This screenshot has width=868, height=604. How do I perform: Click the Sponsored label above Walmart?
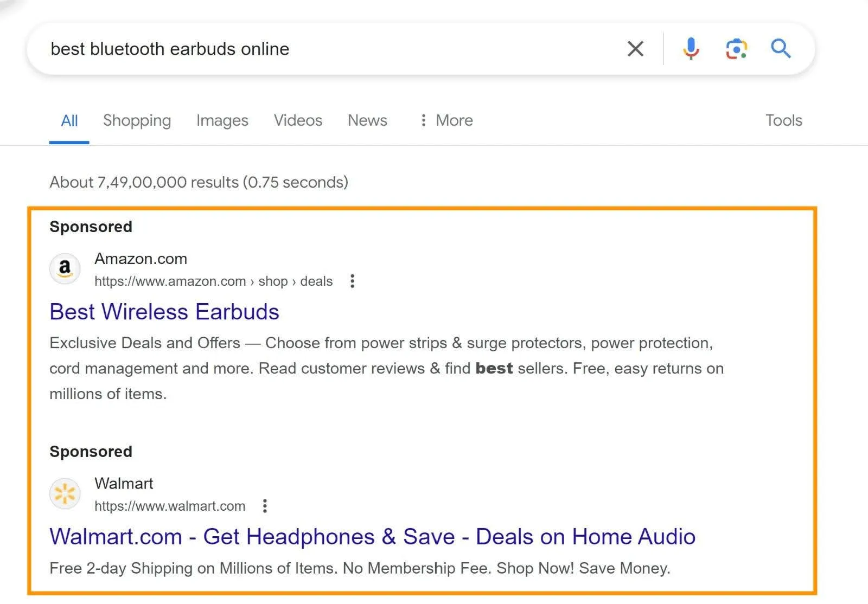point(91,452)
